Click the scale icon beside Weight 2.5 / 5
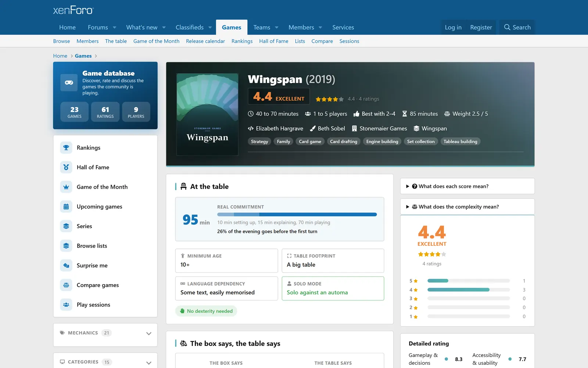 tap(447, 114)
